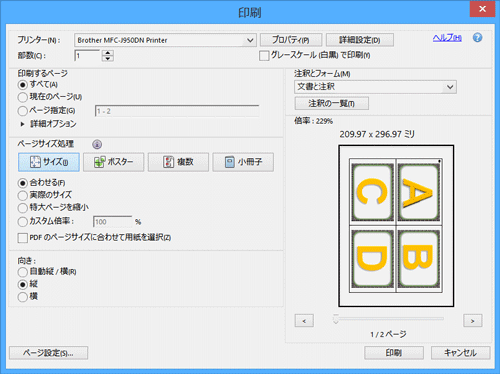
Task: Open the 注釈とフォーム dropdown
Action: click(x=375, y=87)
